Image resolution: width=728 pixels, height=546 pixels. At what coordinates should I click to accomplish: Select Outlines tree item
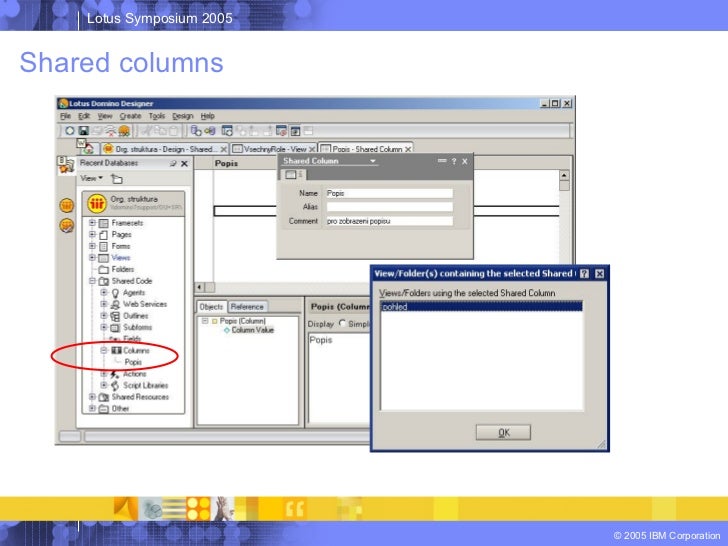(x=136, y=316)
